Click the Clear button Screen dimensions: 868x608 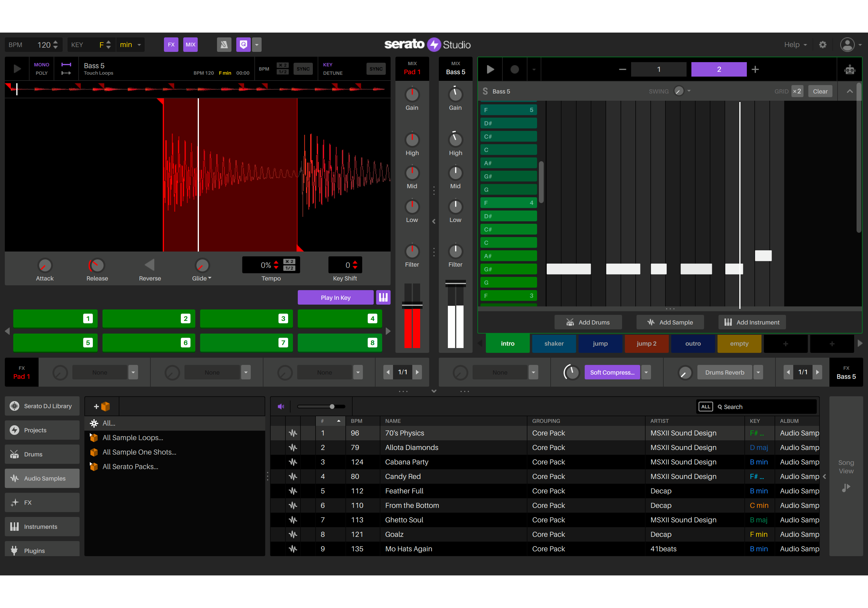point(820,91)
